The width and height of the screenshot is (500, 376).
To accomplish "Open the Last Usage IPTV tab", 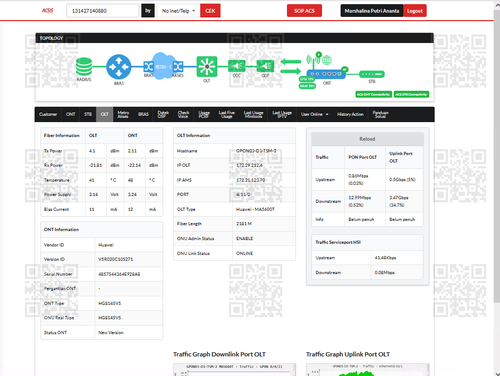I will 282,114.
